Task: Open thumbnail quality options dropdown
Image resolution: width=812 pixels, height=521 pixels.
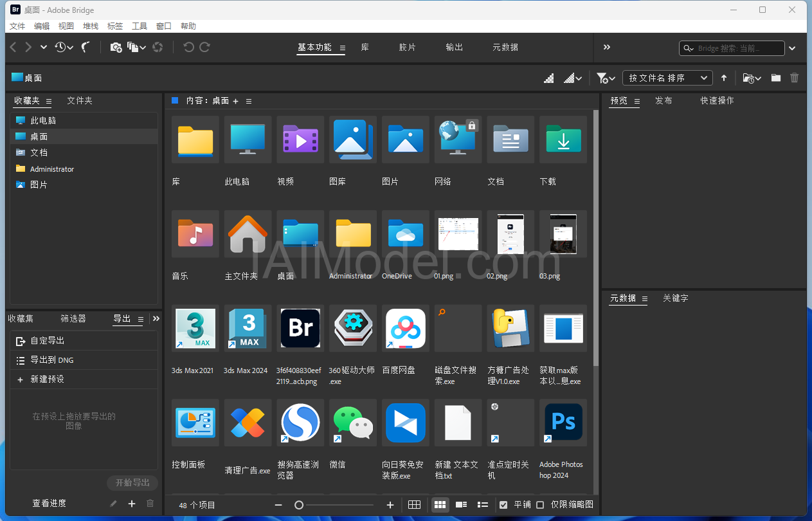Action: coord(573,78)
